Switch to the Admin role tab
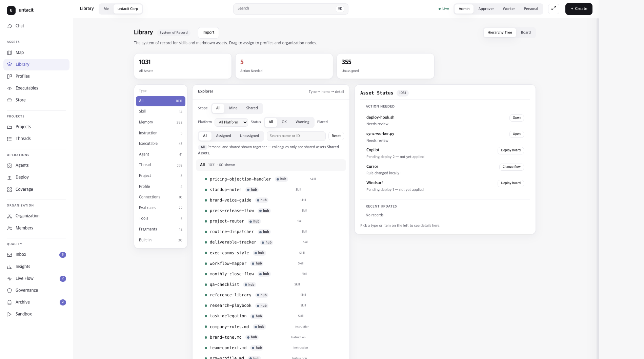The height and width of the screenshot is (359, 644). point(464,9)
